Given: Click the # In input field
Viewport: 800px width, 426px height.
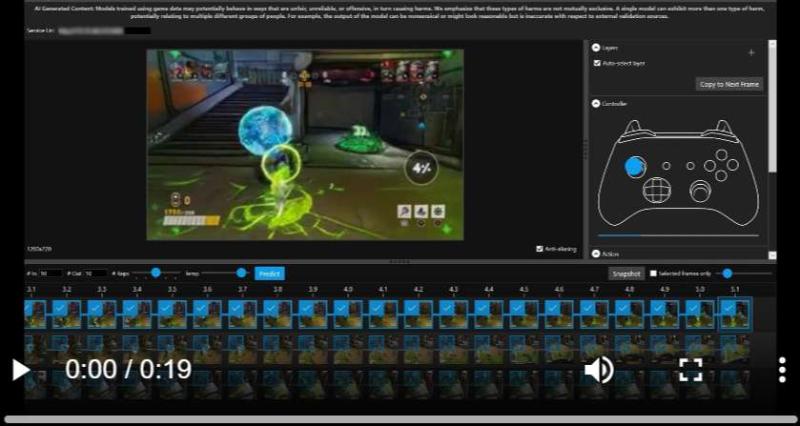Looking at the screenshot, I should coord(51,273).
